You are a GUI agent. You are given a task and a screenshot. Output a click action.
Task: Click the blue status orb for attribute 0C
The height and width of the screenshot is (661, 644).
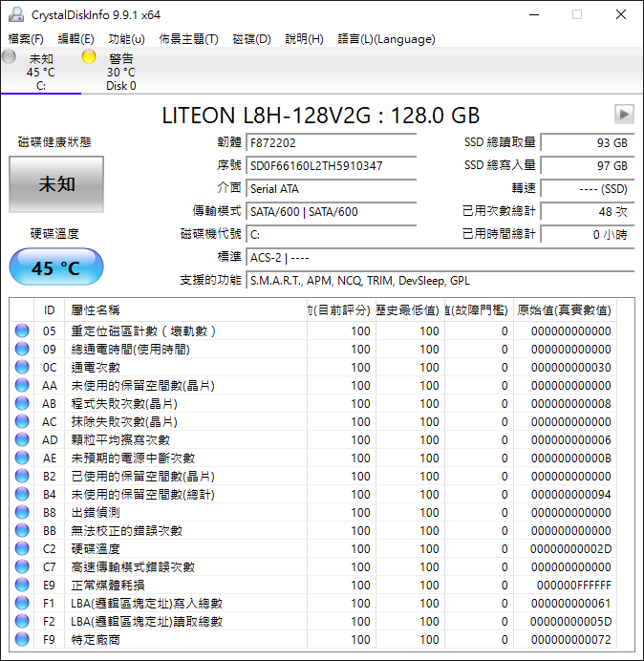(22, 367)
